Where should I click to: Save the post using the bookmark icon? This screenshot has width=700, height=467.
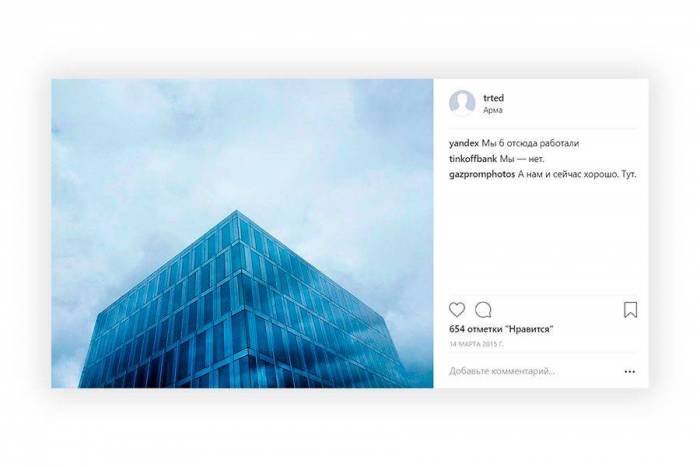coord(630,309)
